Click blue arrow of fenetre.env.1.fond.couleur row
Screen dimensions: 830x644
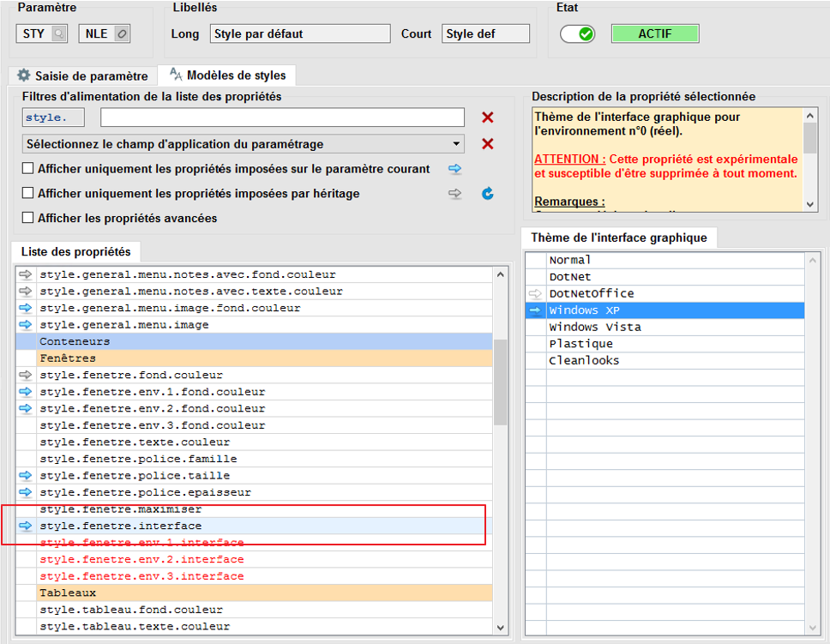(x=26, y=392)
